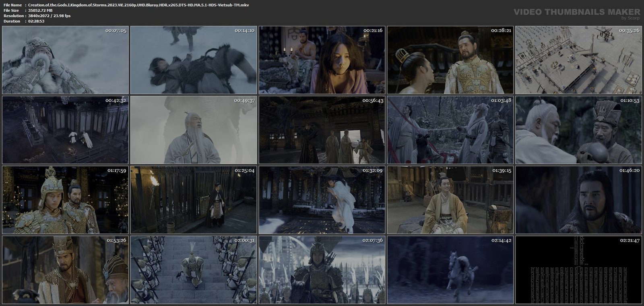Select the thumbnail stamped 00:49:37
This screenshot has width=644, height=306.
[x=194, y=130]
